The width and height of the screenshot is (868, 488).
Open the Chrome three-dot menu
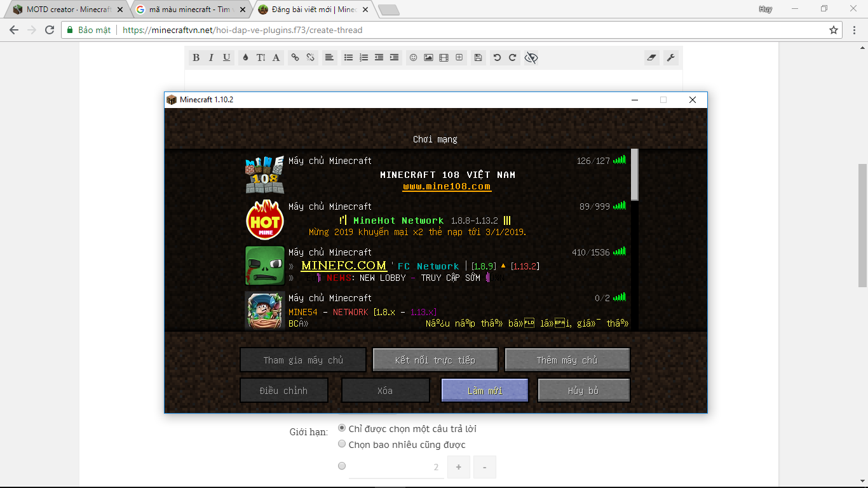point(855,30)
